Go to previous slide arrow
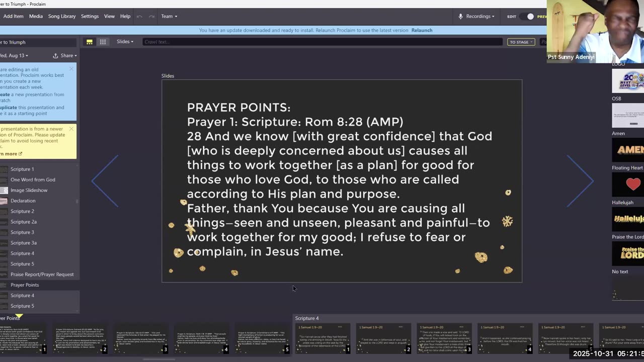The height and width of the screenshot is (362, 644). 105,181
